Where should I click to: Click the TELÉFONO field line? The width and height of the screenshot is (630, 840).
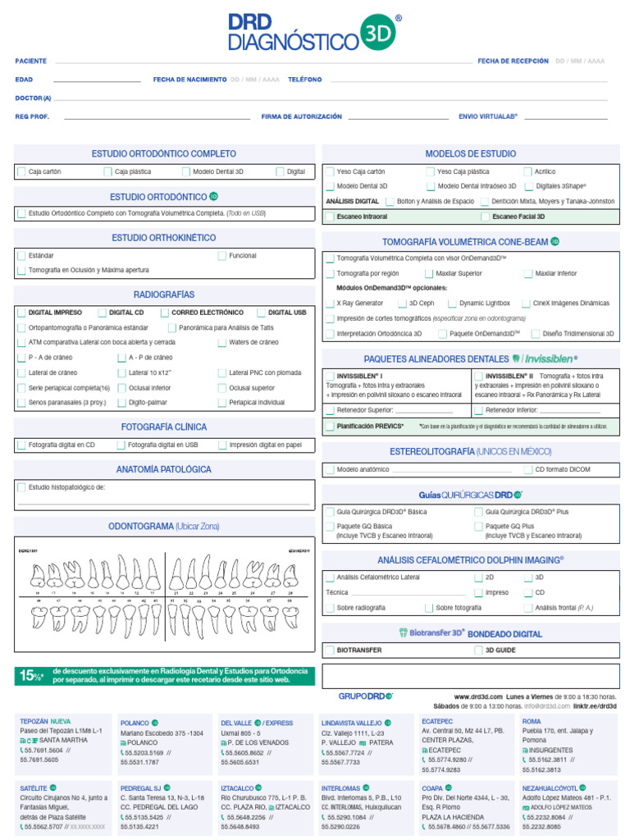coord(468,80)
